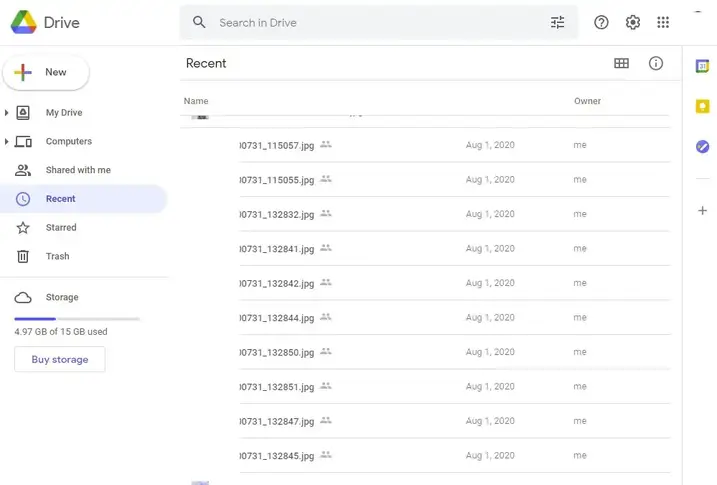Click the Search in Drive field
717x485 pixels.
[x=379, y=22]
